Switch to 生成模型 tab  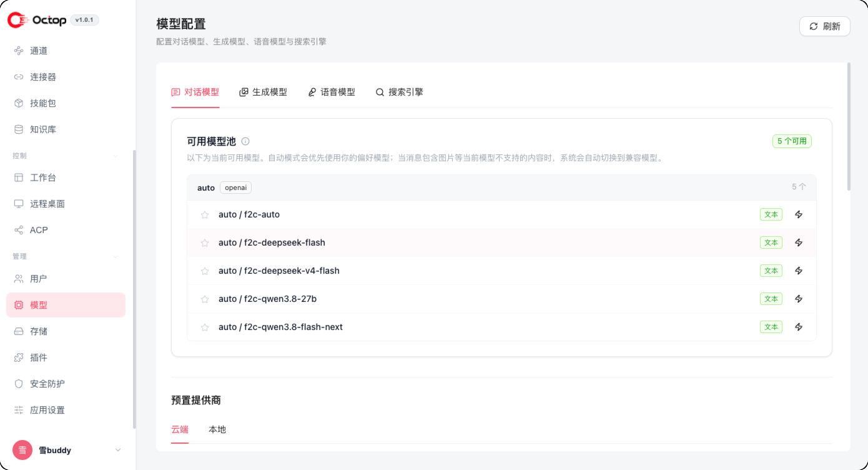(264, 92)
